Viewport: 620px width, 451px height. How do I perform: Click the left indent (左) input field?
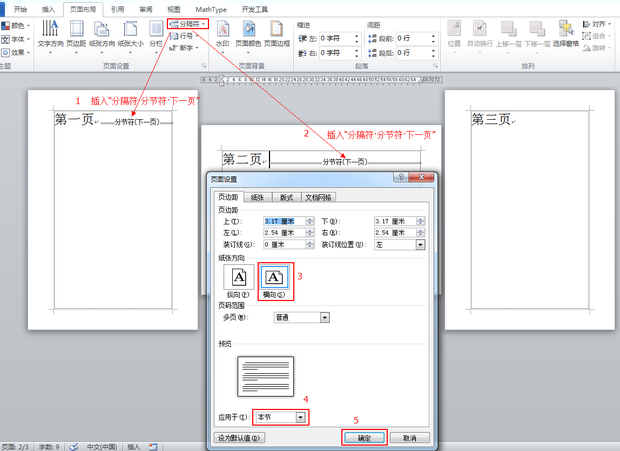(340, 38)
